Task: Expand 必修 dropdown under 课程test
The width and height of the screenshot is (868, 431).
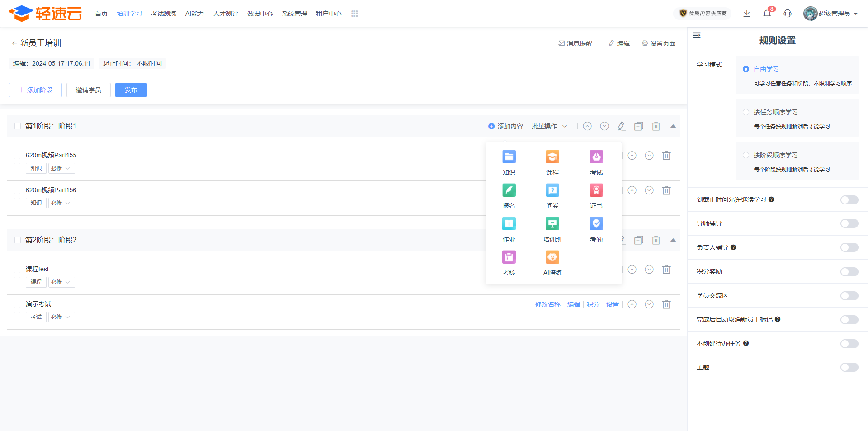Action: [x=61, y=282]
